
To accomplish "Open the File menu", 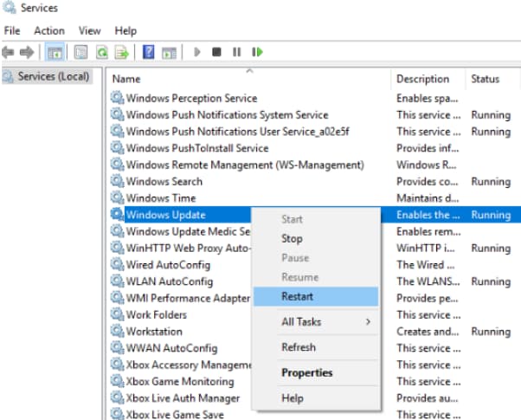I will pos(12,30).
